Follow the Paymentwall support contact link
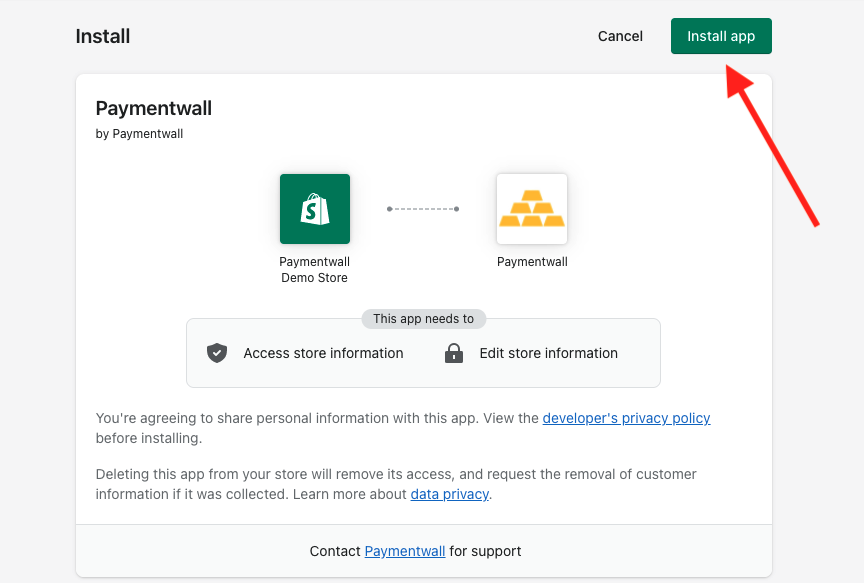The height and width of the screenshot is (583, 864). [404, 551]
